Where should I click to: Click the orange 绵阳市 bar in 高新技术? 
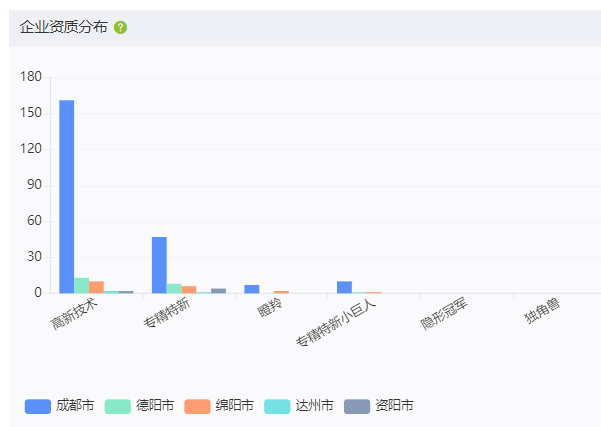(96, 287)
